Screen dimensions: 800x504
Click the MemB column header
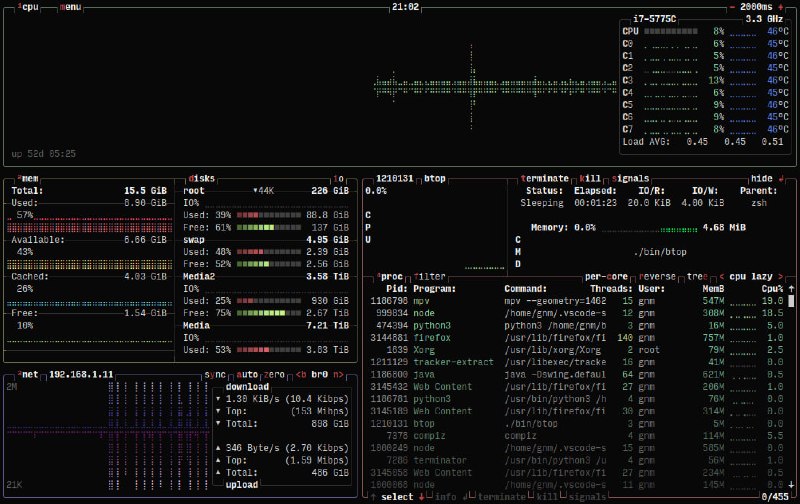click(713, 289)
